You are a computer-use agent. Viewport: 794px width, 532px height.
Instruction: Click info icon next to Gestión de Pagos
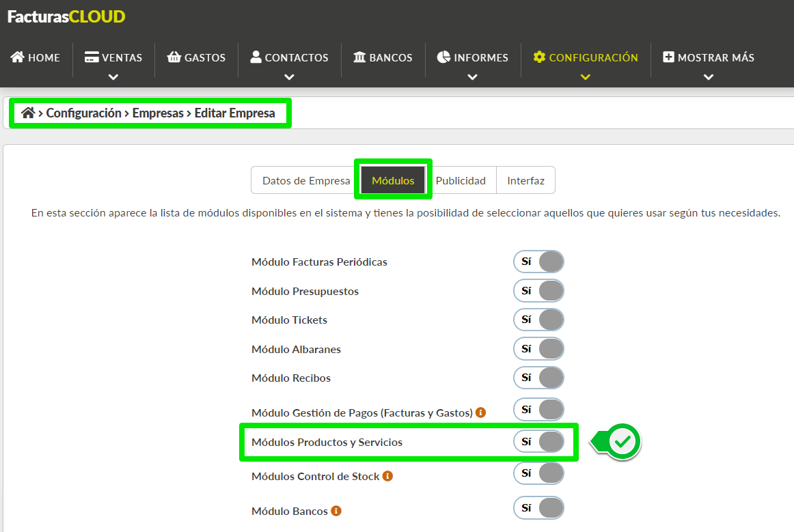click(x=480, y=412)
